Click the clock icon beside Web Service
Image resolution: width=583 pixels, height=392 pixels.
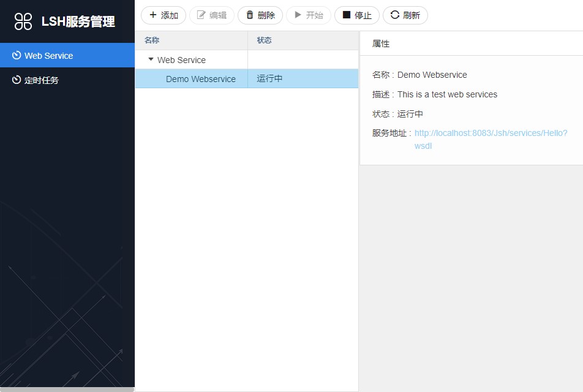pyautogui.click(x=17, y=55)
